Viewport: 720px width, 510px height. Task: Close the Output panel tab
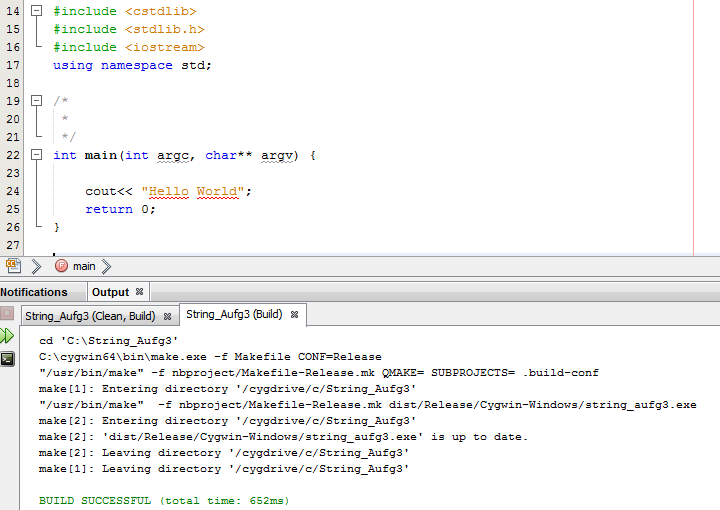(140, 291)
